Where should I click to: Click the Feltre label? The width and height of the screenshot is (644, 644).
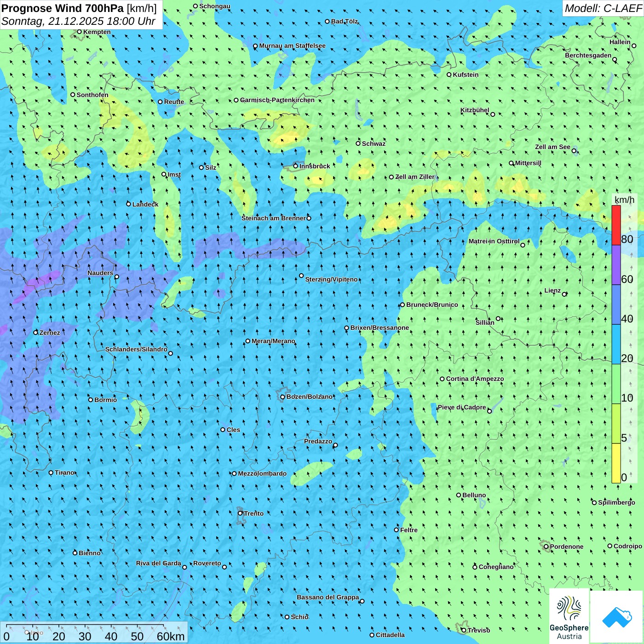coord(408,530)
